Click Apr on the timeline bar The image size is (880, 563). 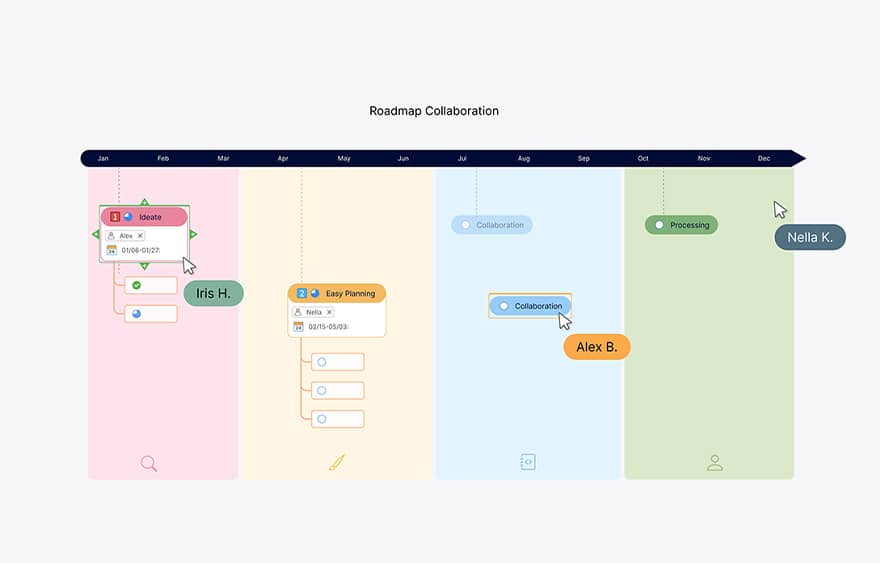click(x=283, y=158)
